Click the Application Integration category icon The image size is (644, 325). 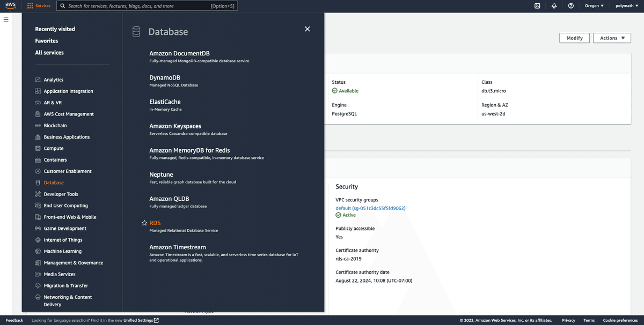pos(38,91)
